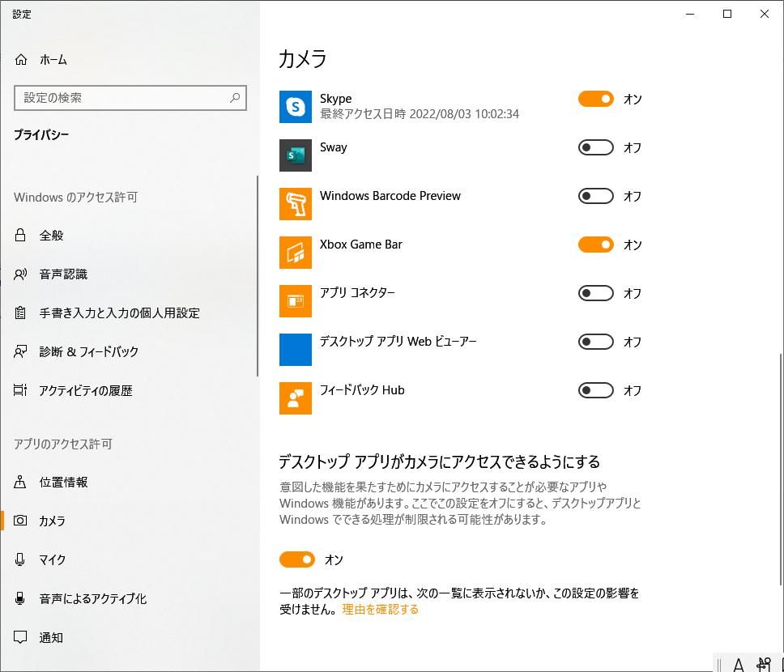
Task: Click the カメラ camera icon in sidebar
Action: pos(20,521)
